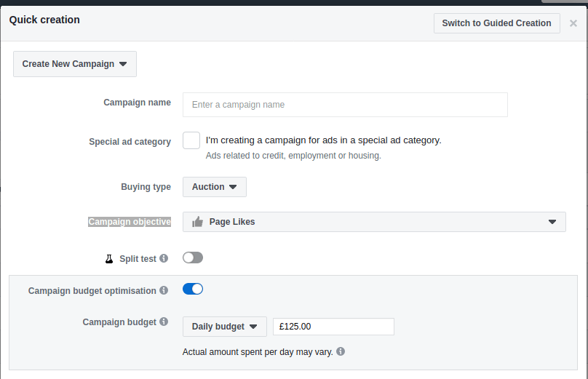Image resolution: width=588 pixels, height=379 pixels.
Task: Open the Create New Campaign dropdown
Action: [x=75, y=64]
